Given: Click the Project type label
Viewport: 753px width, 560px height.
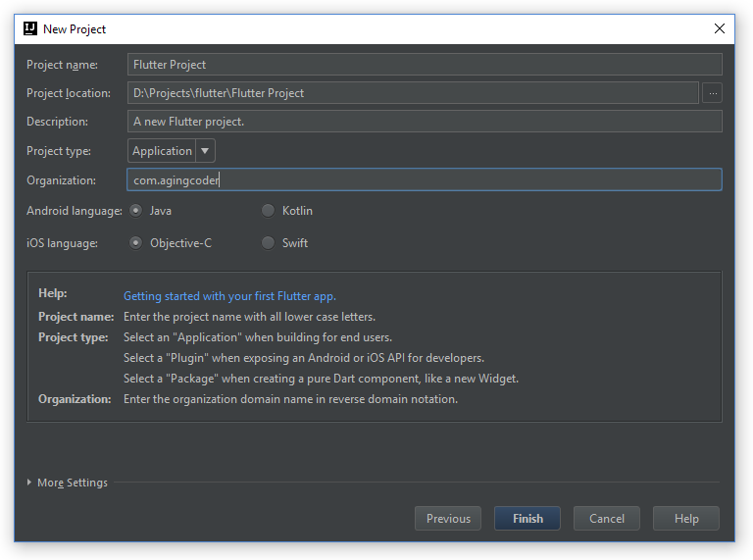Looking at the screenshot, I should coord(59,151).
